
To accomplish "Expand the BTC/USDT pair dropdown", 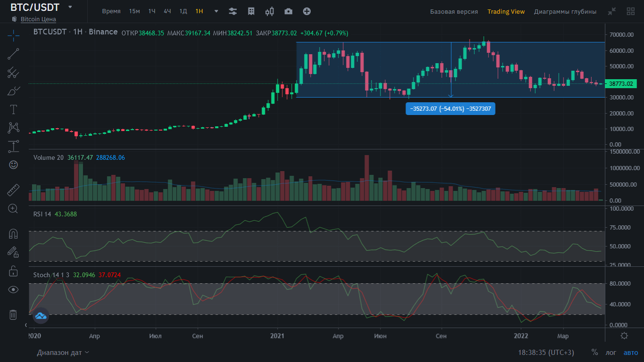I will point(70,7).
